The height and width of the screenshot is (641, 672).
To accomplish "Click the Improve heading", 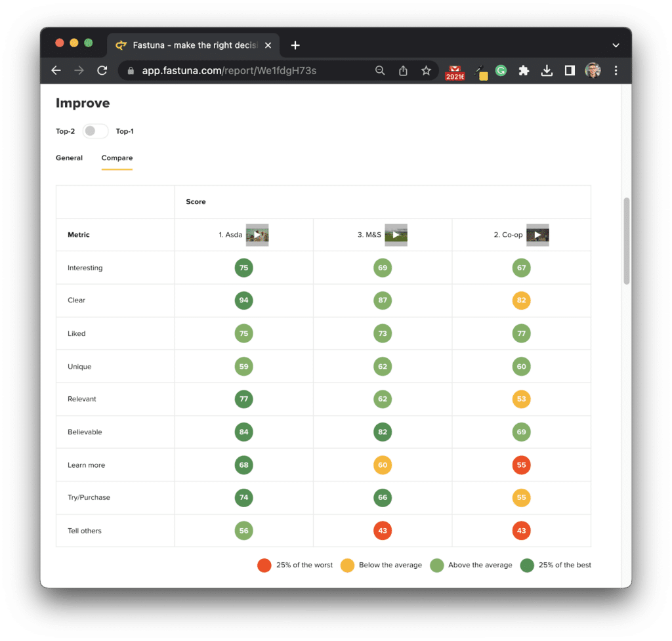I will pyautogui.click(x=83, y=103).
